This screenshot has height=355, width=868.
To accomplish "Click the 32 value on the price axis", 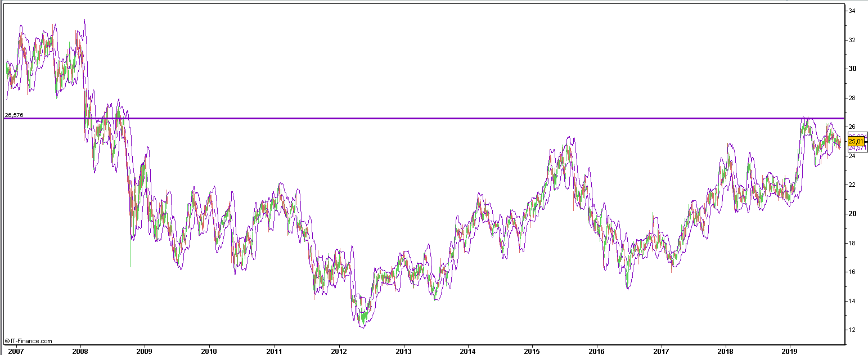I will click(x=852, y=41).
